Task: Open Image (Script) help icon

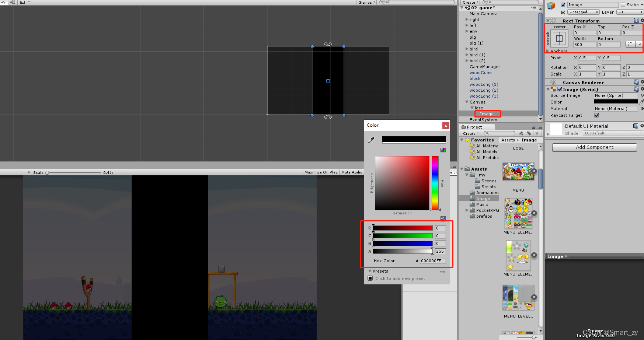Action: pos(636,89)
